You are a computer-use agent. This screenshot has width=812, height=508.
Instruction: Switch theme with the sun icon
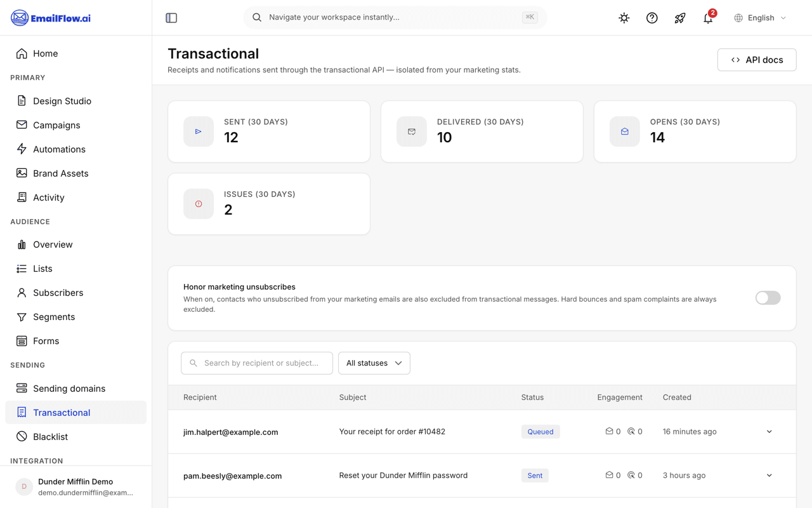coord(624,18)
